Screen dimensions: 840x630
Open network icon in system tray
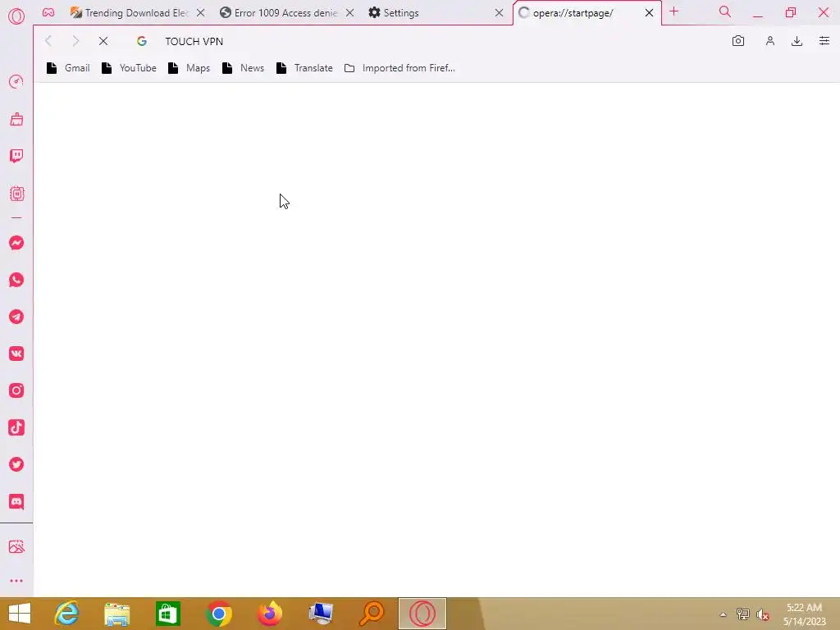[742, 614]
